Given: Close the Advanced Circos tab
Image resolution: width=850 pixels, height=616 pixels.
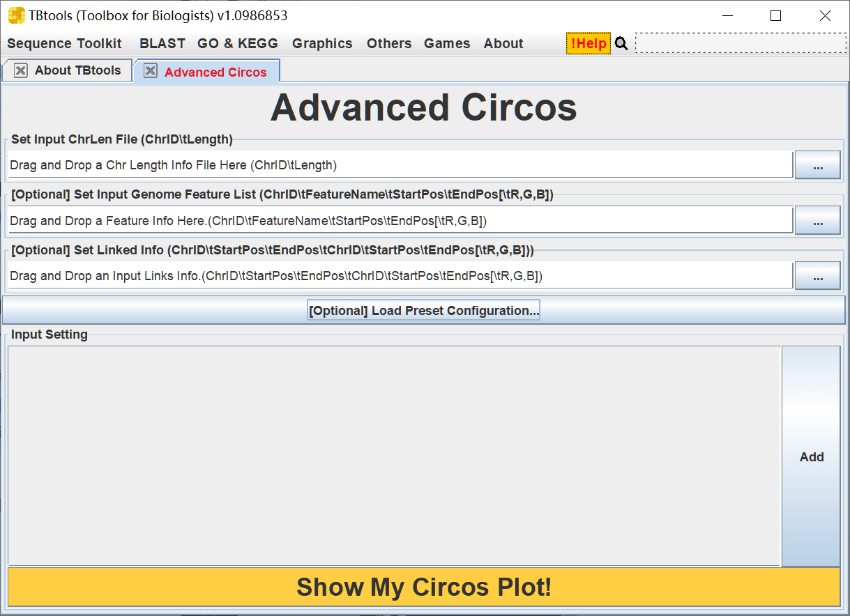Looking at the screenshot, I should (151, 71).
